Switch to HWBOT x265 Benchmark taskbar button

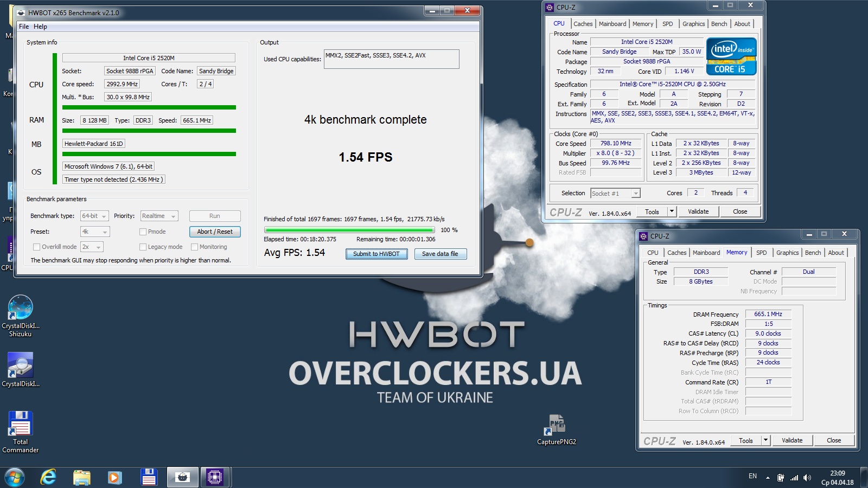(x=183, y=477)
